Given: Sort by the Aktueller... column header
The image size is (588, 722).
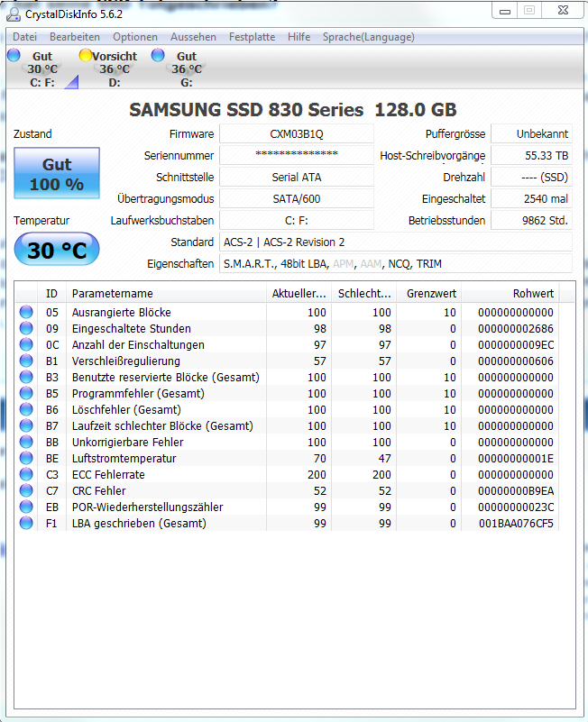Looking at the screenshot, I should coord(299,293).
